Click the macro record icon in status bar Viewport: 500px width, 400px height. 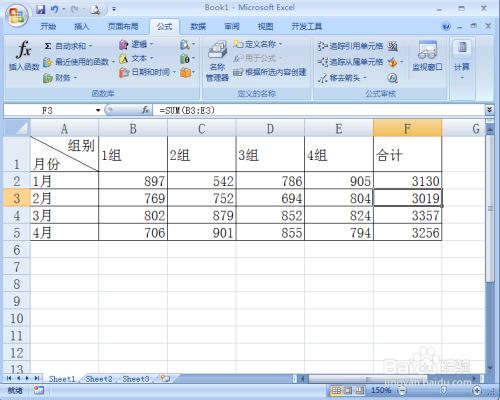39,390
